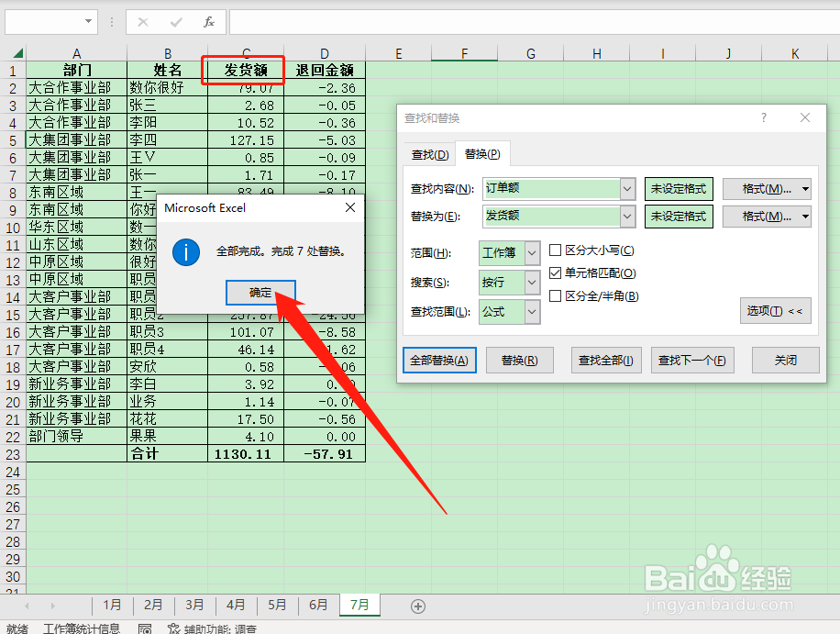This screenshot has height=634, width=840.
Task: Toggle the 区分大小写 checkbox
Action: coord(556,250)
